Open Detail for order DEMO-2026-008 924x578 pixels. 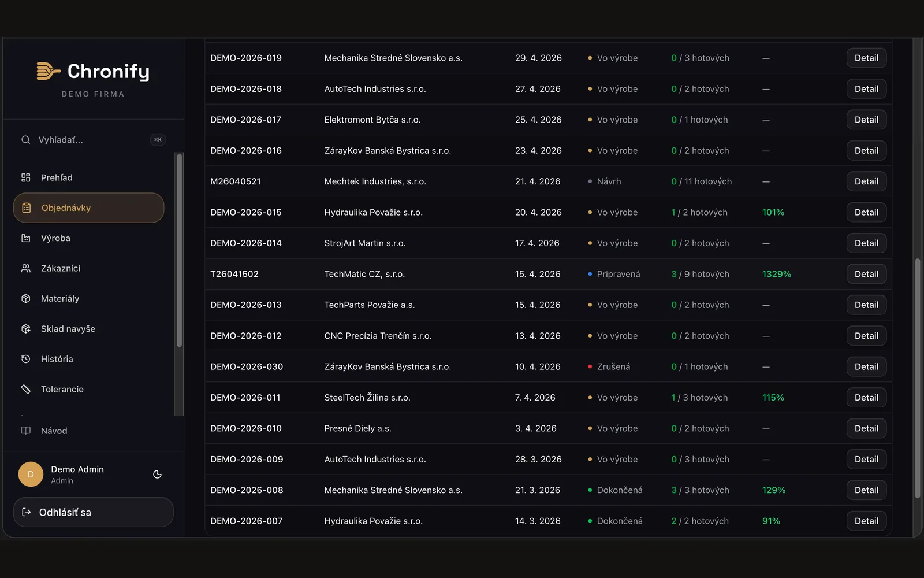866,490
